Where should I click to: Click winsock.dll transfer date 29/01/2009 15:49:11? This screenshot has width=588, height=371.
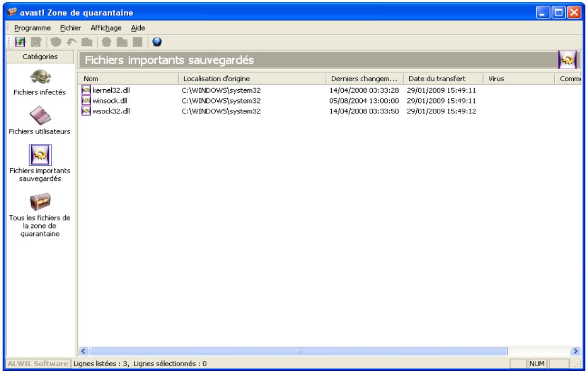coord(441,100)
